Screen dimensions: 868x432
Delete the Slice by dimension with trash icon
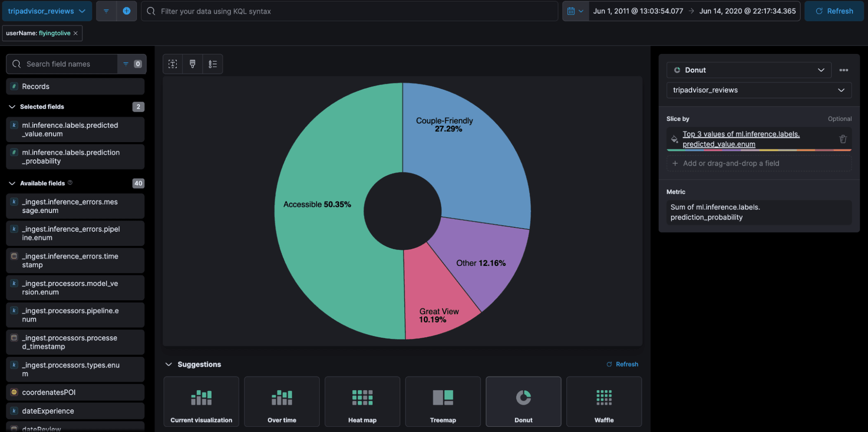[843, 139]
